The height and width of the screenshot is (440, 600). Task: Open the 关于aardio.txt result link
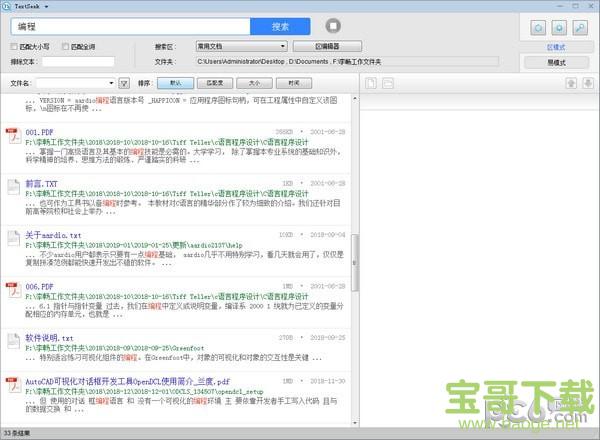[53, 235]
